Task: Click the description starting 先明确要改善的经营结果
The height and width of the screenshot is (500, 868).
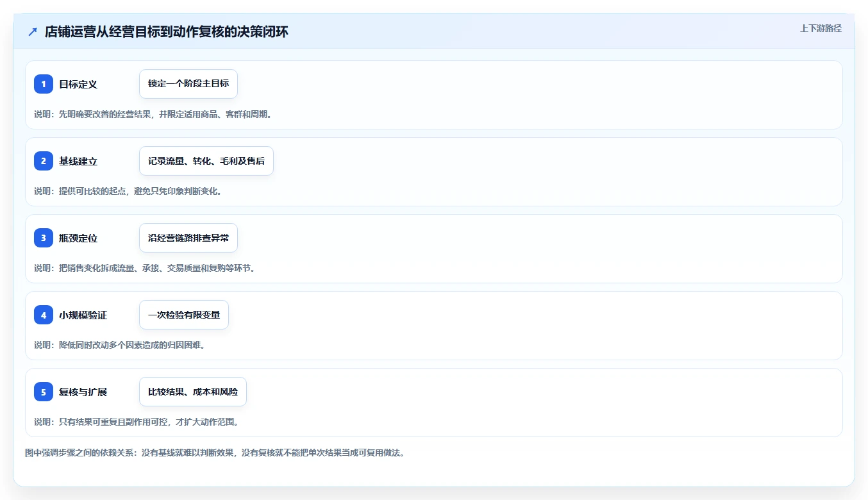Action: [x=153, y=114]
